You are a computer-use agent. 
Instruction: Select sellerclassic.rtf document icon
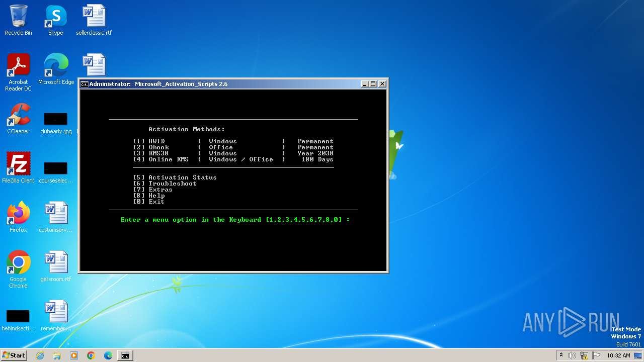(94, 20)
